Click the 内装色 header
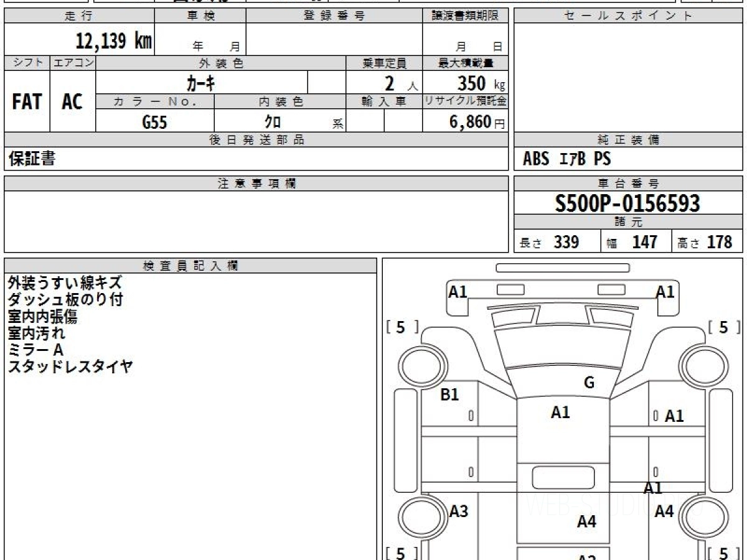Image resolution: width=747 pixels, height=560 pixels. click(280, 101)
